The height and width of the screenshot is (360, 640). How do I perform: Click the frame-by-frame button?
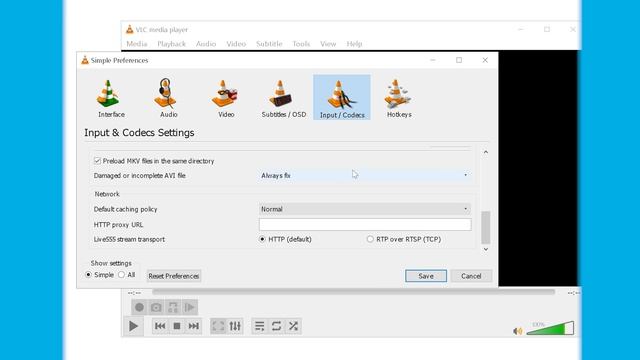189,307
